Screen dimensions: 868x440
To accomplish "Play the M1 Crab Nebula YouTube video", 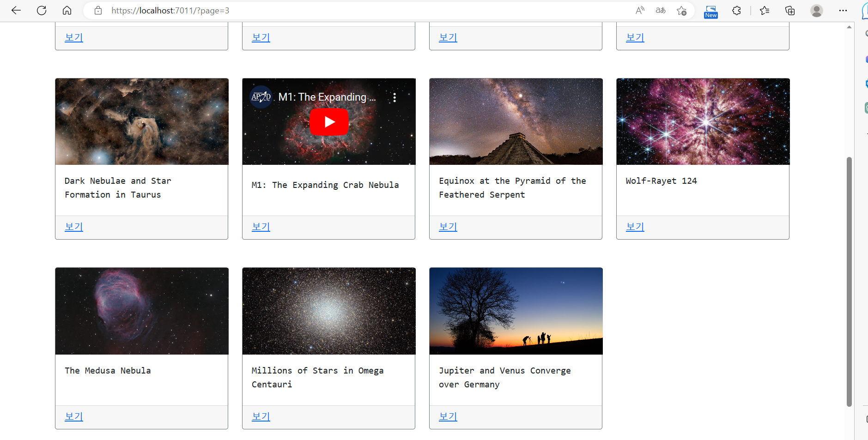I will point(329,121).
